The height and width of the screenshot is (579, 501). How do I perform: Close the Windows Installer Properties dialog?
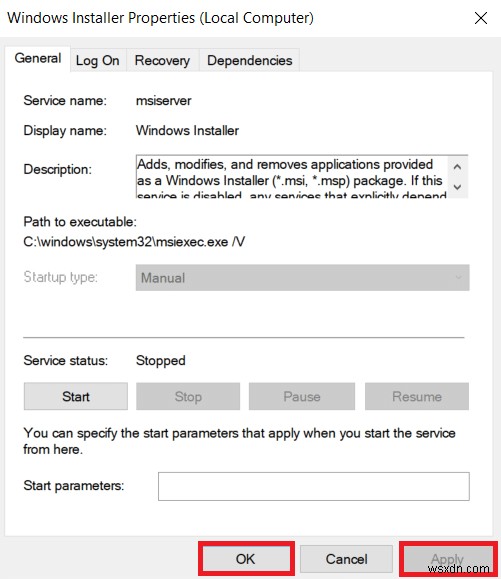click(481, 18)
